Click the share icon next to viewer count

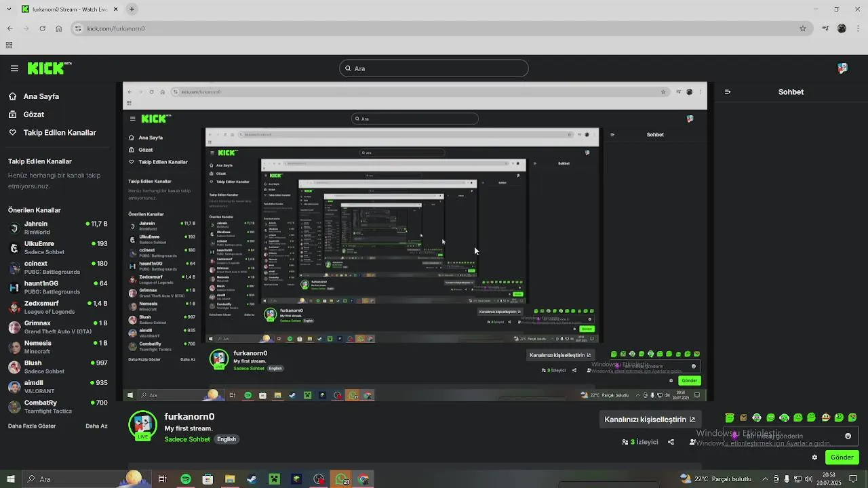coord(671,442)
